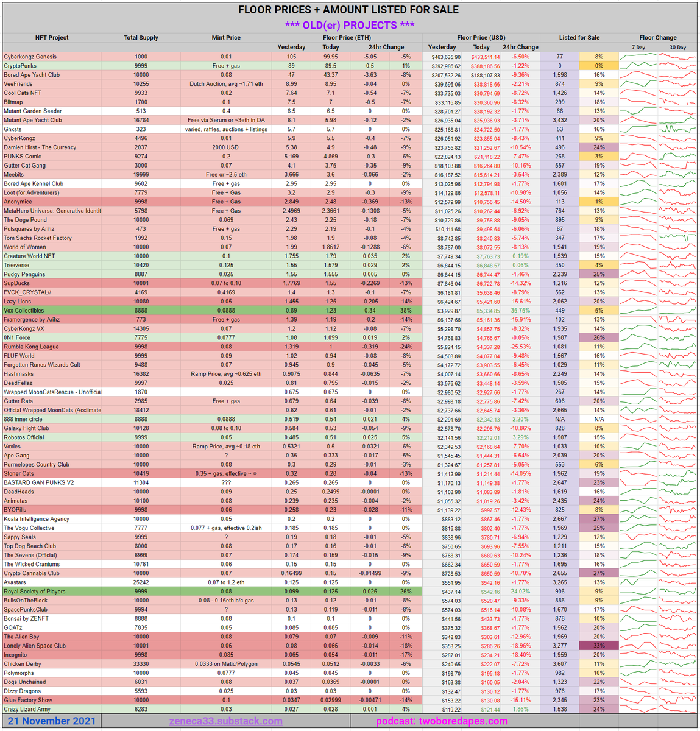Click the Listed for Sale header
The height and width of the screenshot is (731, 700).
[x=579, y=38]
